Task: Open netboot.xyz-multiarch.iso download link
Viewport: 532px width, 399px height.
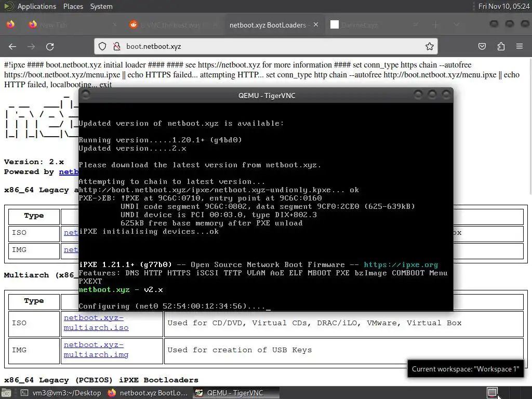Action: tap(96, 323)
